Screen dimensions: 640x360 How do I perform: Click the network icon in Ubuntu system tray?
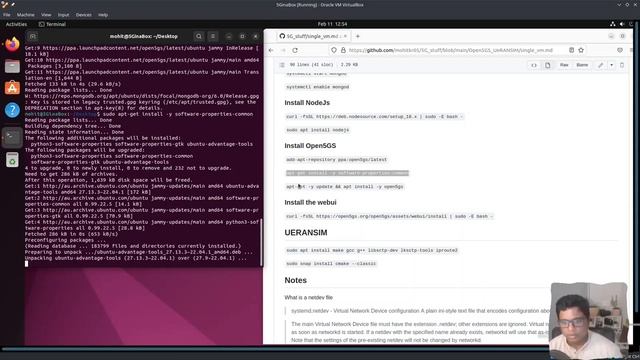tap(613, 24)
